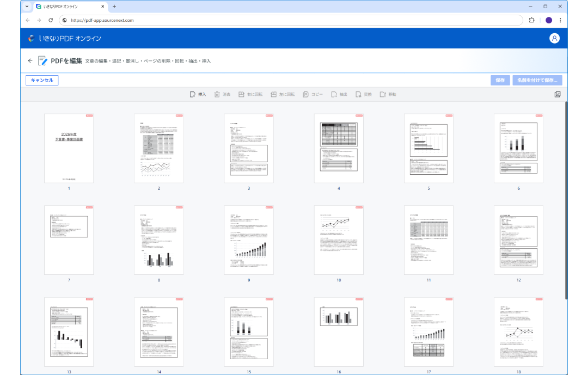Click the 抽出 extract tool
The width and height of the screenshot is (588, 375).
pyautogui.click(x=339, y=95)
